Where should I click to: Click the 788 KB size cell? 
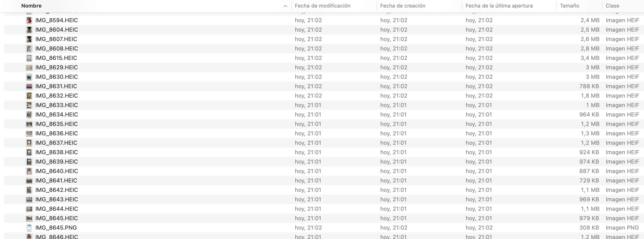[589, 86]
